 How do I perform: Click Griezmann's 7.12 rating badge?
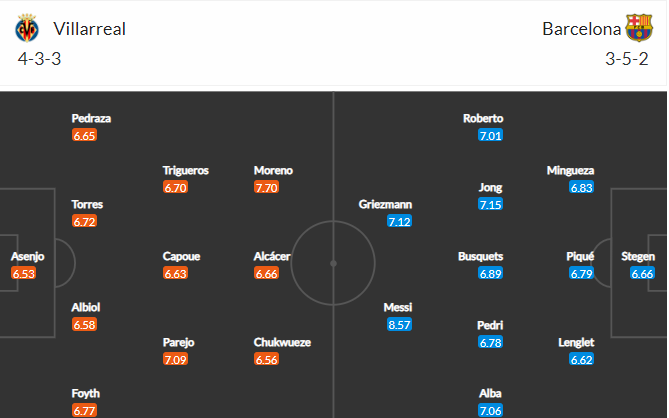tap(399, 221)
